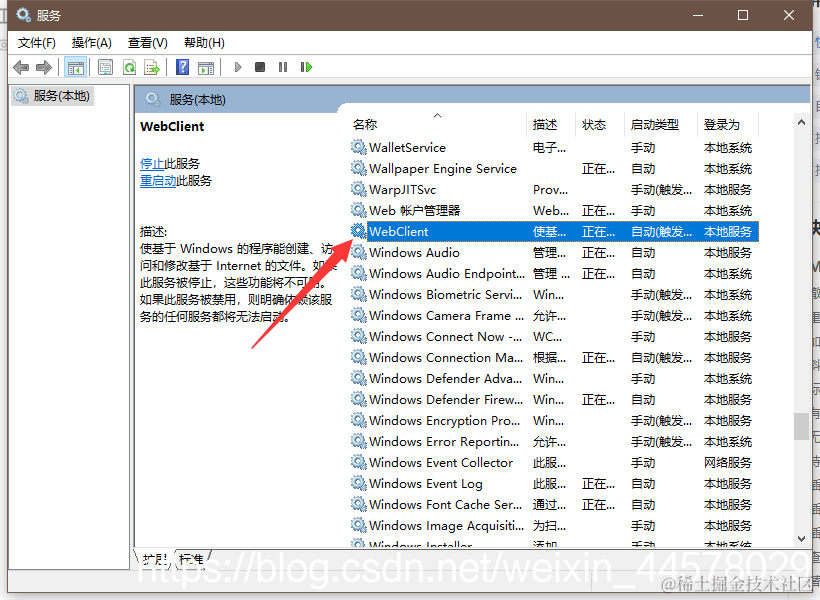Viewport: 820px width, 600px height.
Task: Select Windows Font Cache Service row
Action: point(554,504)
